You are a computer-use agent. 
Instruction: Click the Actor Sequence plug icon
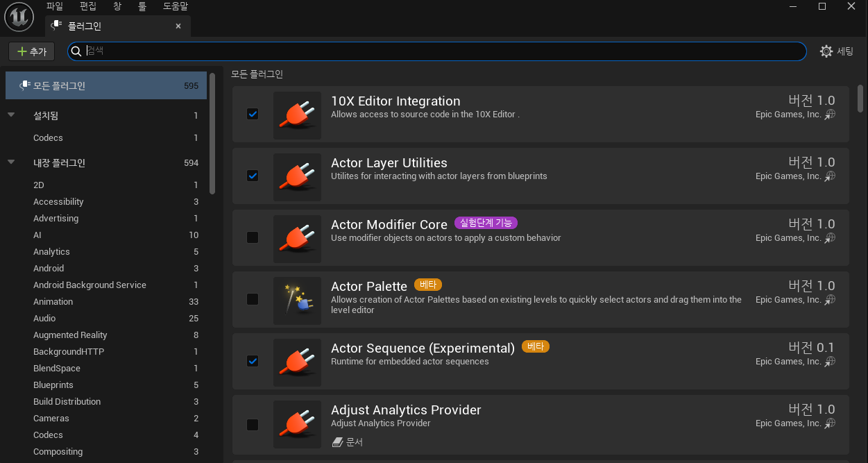pyautogui.click(x=297, y=362)
